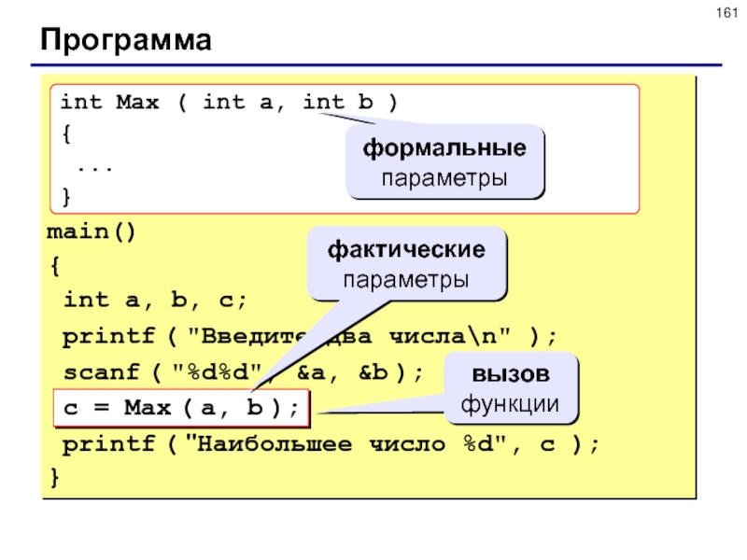Image resolution: width=747 pixels, height=560 pixels.
Task: Click the opening brace of the Max function
Action: [x=66, y=133]
